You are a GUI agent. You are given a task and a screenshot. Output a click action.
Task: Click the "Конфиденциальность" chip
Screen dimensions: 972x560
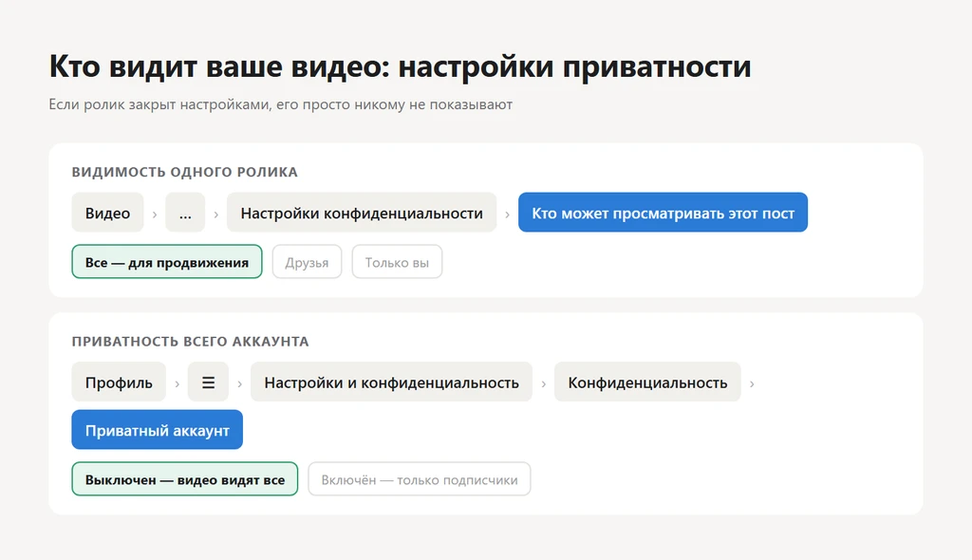click(647, 382)
